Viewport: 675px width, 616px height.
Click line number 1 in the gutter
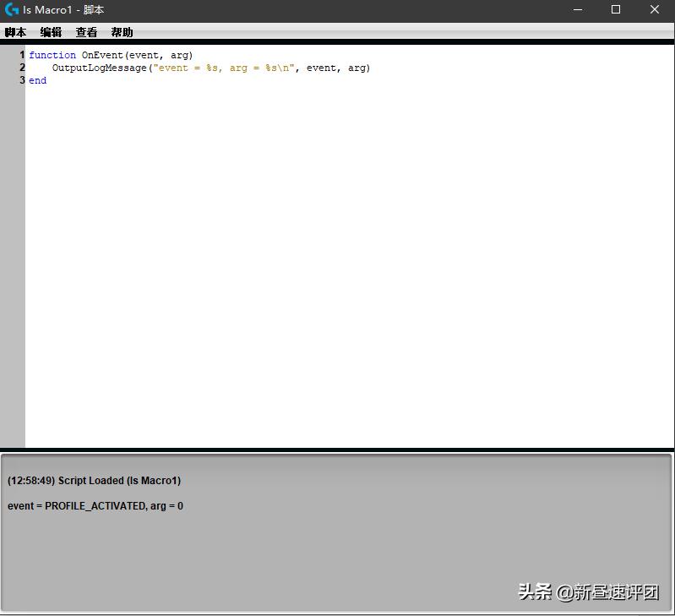pos(22,55)
